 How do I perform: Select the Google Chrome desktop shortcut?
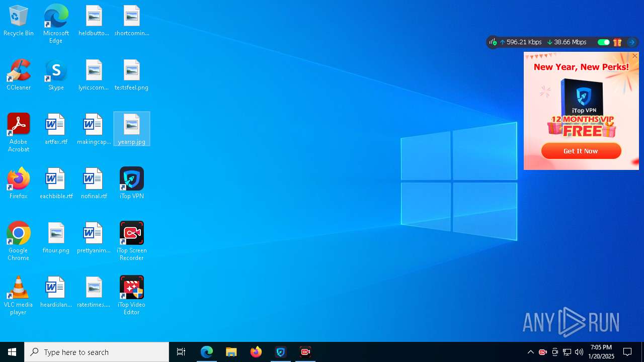click(x=19, y=241)
